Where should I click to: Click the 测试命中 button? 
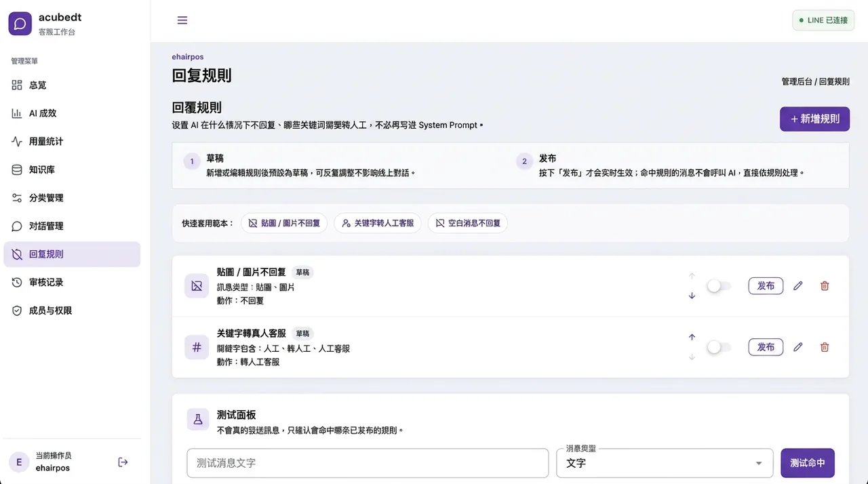[x=808, y=463]
